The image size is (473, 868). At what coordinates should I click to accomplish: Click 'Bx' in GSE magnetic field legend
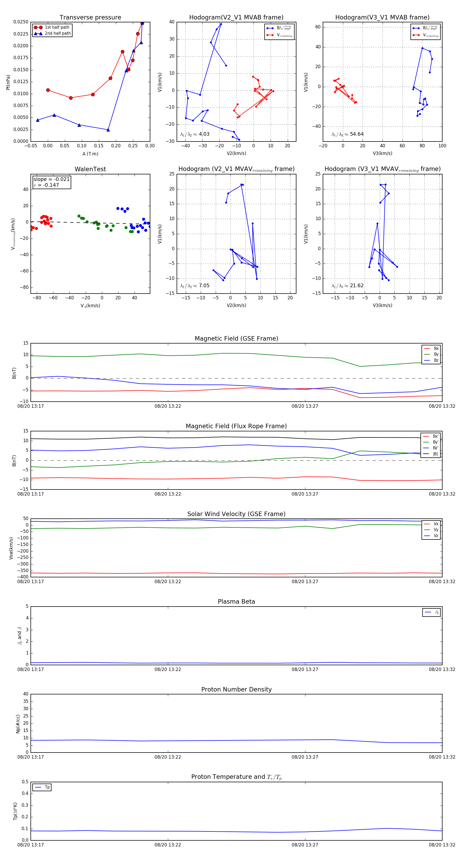(436, 349)
